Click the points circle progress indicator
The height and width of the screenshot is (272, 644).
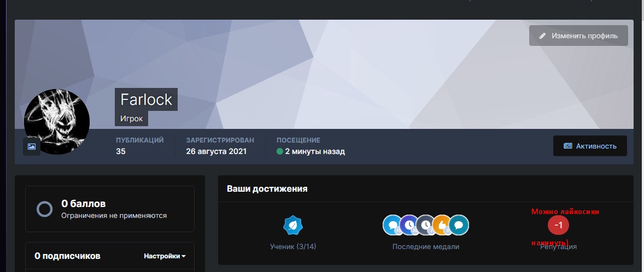(44, 209)
